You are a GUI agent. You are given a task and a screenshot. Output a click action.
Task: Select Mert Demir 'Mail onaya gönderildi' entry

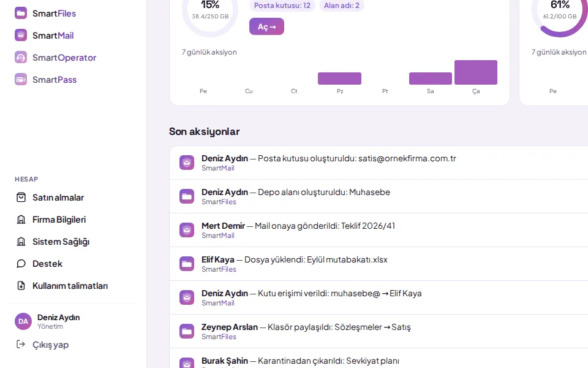click(379, 230)
